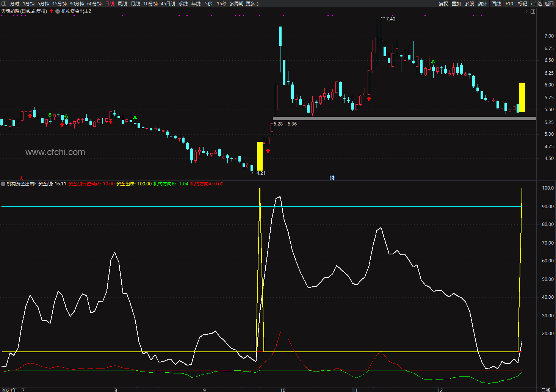This screenshot has width=556, height=392.
Task: Click 机构方向A: 0.00 label
Action: pos(207,184)
